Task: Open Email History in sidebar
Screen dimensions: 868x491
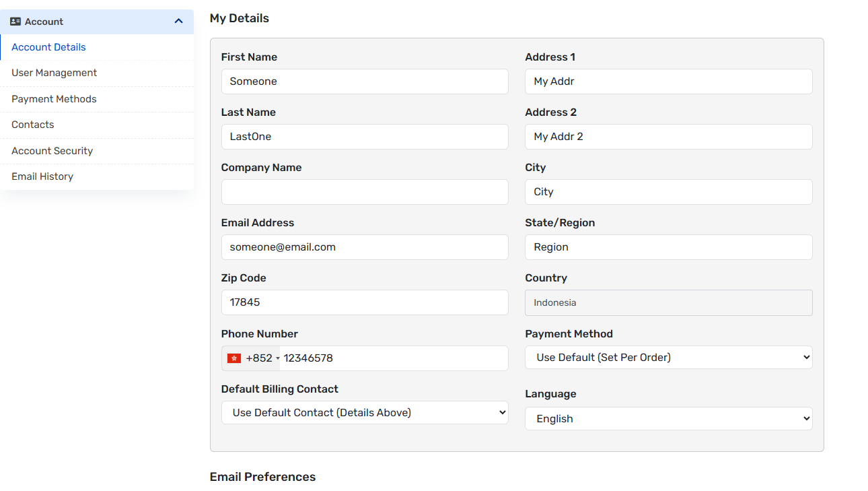Action: point(97,176)
